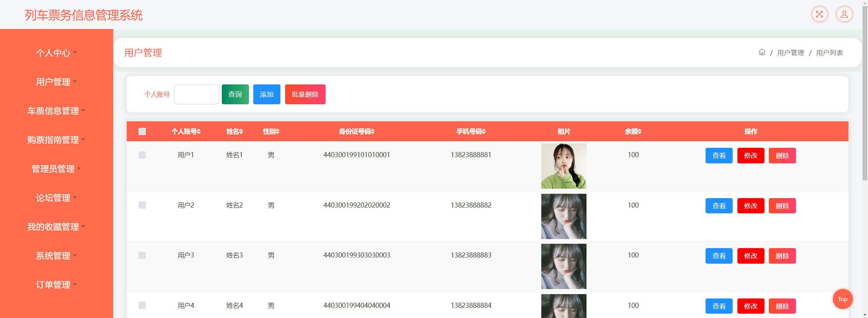The height and width of the screenshot is (318, 868).
Task: Expand 论坛管理 sidebar menu
Action: pyautogui.click(x=56, y=198)
